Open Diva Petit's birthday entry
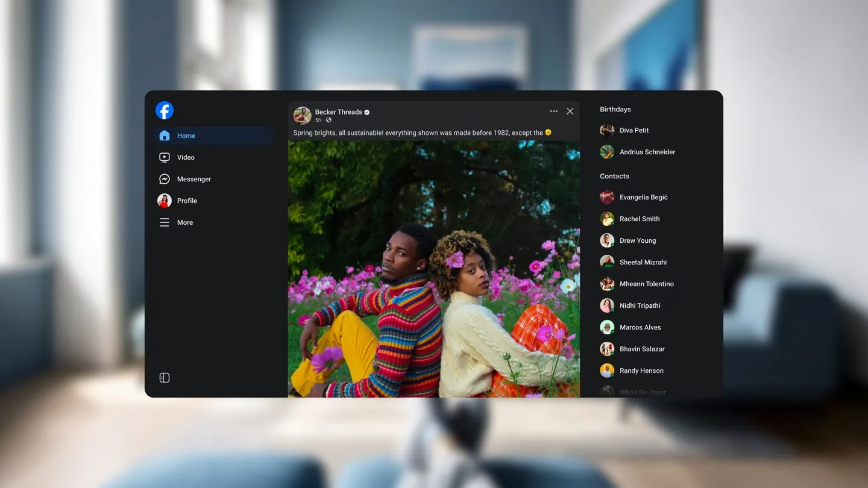Image resolution: width=868 pixels, height=488 pixels. coord(634,130)
